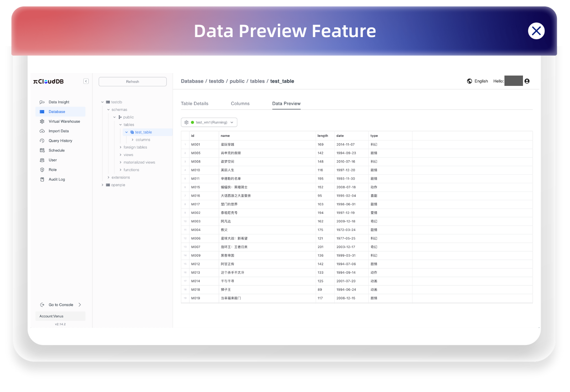
Task: Expand the foreign tables node
Action: (x=120, y=147)
